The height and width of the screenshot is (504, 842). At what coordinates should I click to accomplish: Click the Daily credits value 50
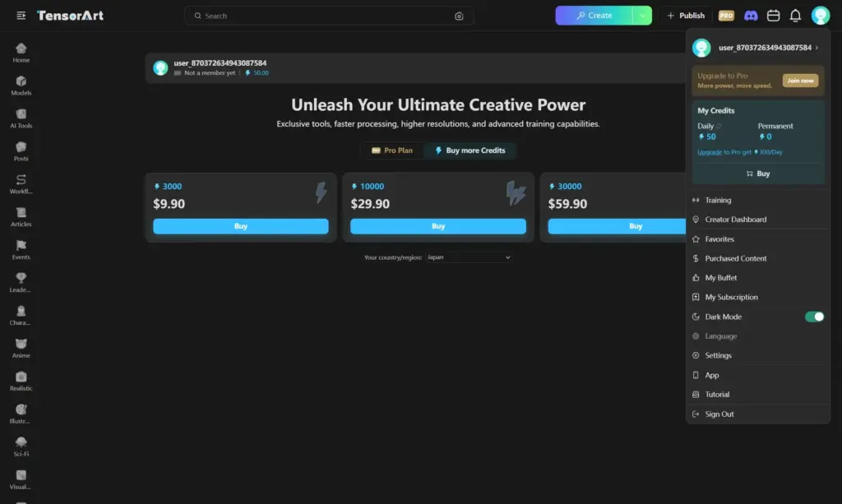[x=707, y=136]
